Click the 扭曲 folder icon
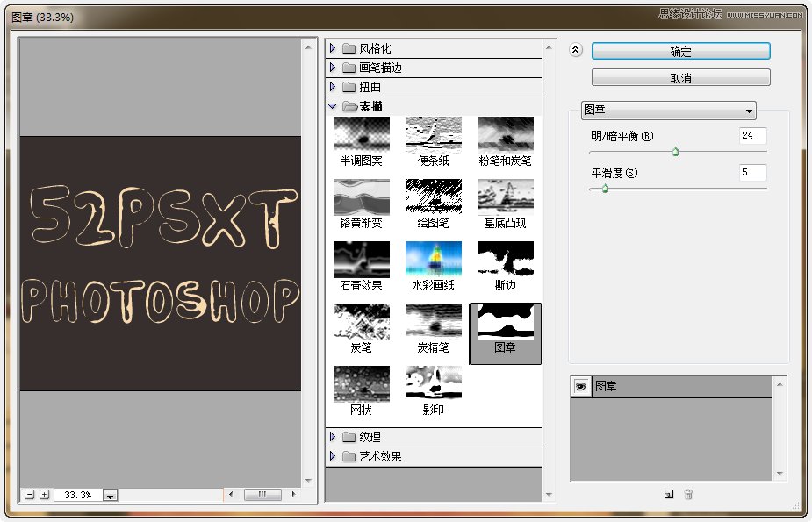Screen dimensions: 812x522 (349, 87)
